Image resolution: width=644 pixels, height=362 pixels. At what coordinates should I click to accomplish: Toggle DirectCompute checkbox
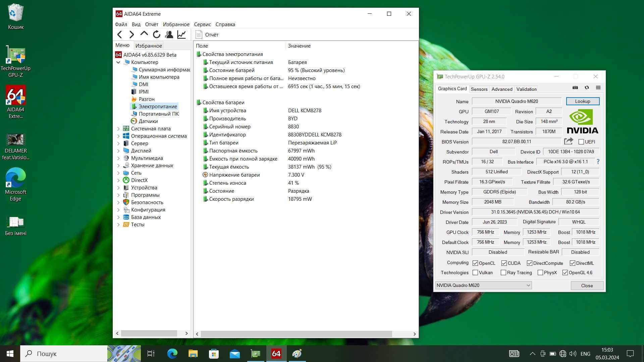point(530,263)
